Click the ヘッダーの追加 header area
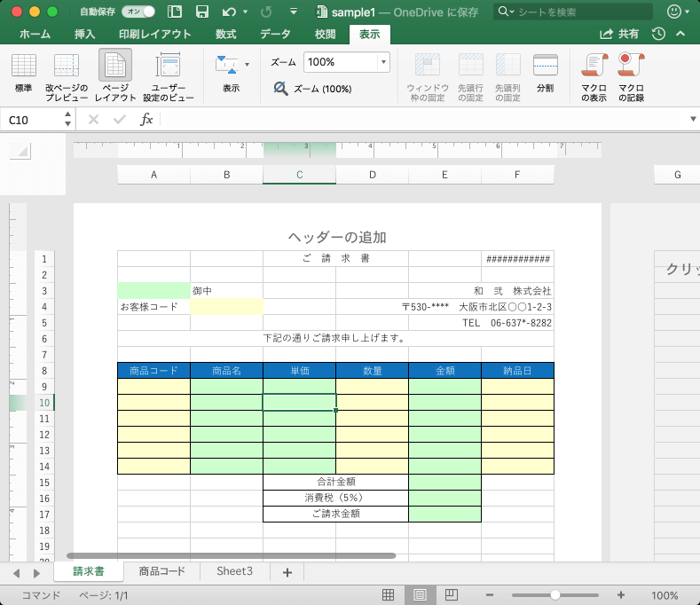The width and height of the screenshot is (700, 605). (337, 237)
